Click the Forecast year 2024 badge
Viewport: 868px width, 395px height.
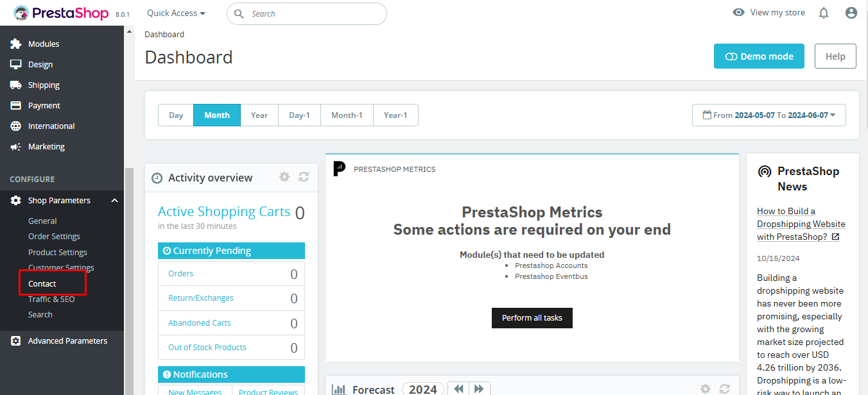[x=423, y=389]
